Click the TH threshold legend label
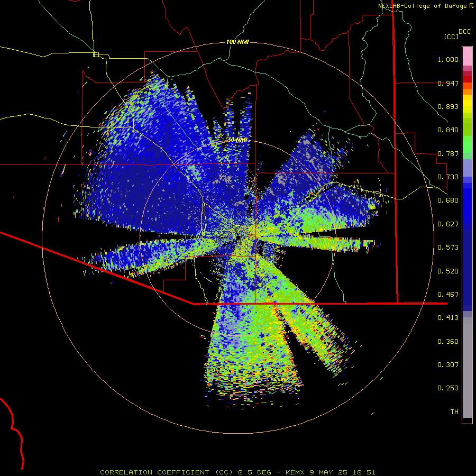476x476 pixels. [x=454, y=412]
